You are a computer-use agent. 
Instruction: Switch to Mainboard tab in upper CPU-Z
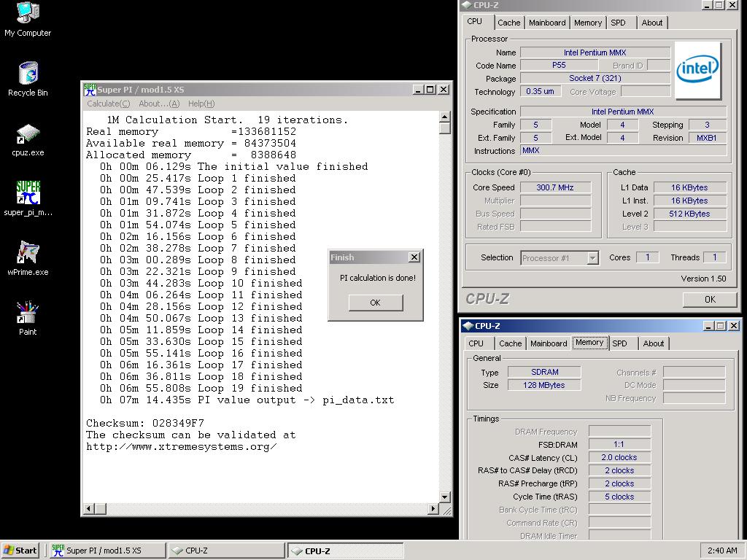click(547, 23)
